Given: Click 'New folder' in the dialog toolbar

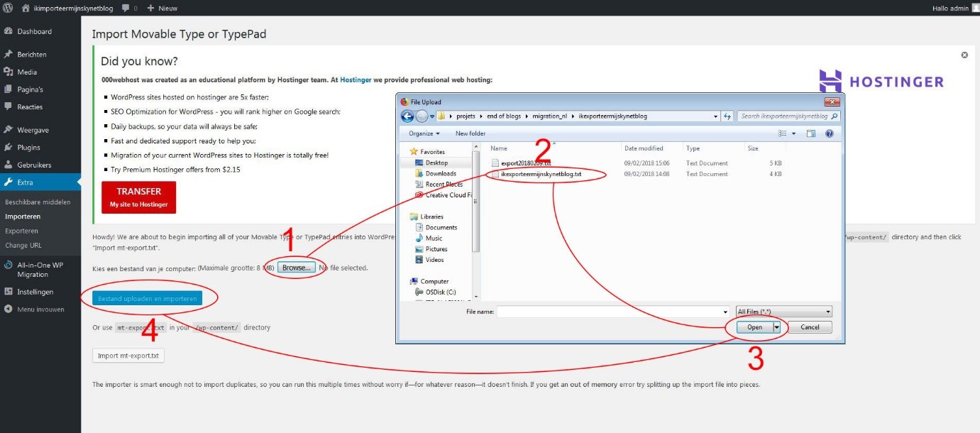Looking at the screenshot, I should 470,133.
